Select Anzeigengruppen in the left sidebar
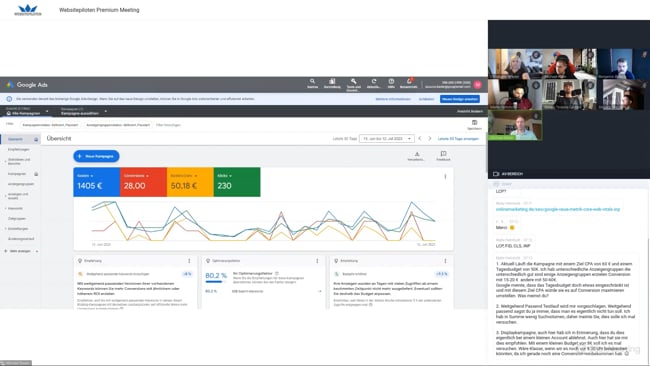Image resolution: width=650 pixels, height=366 pixels. coord(21,184)
